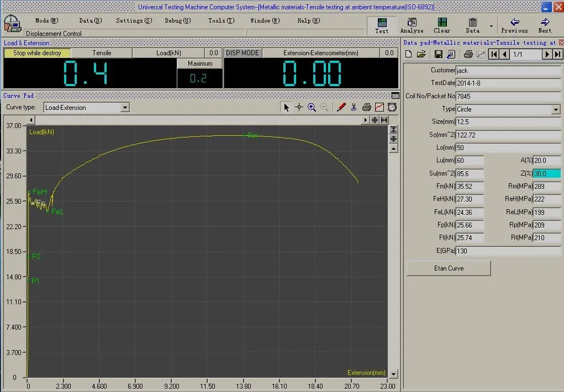Toggle the DISP MODE button
This screenshot has width=564, height=392.
tap(243, 53)
